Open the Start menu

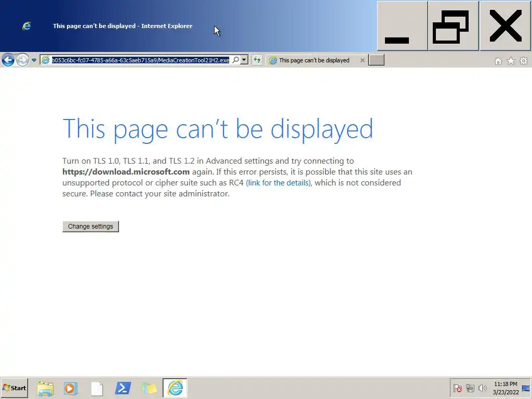point(14,388)
